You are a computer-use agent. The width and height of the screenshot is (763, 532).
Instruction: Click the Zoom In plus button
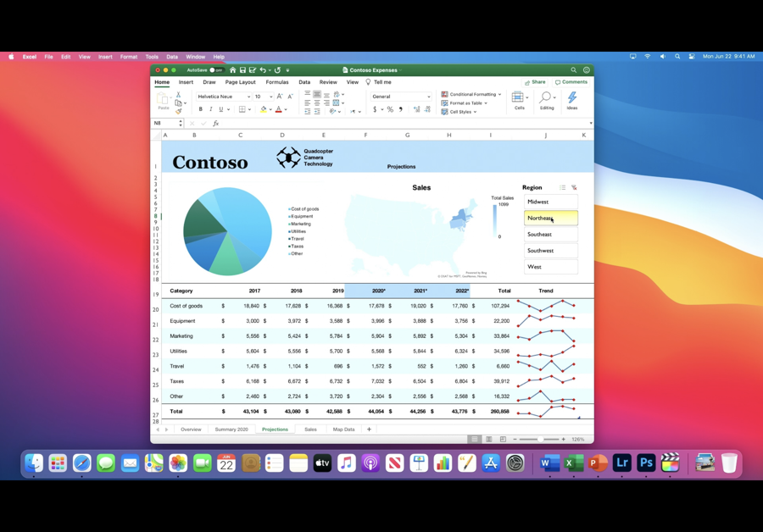564,439
